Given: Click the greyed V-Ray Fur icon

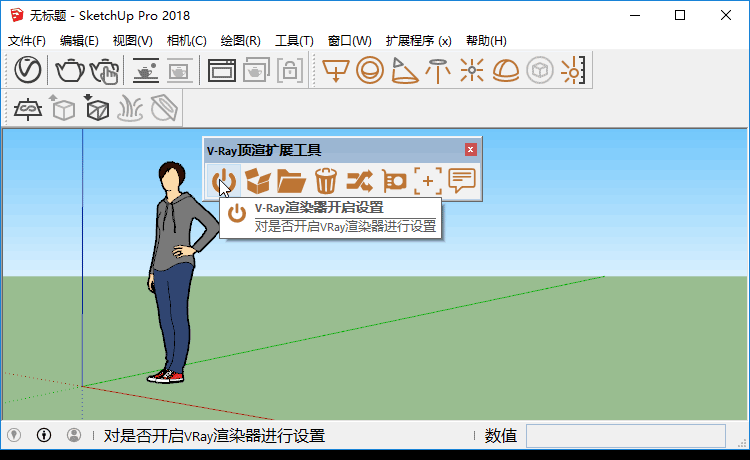Looking at the screenshot, I should 130,108.
